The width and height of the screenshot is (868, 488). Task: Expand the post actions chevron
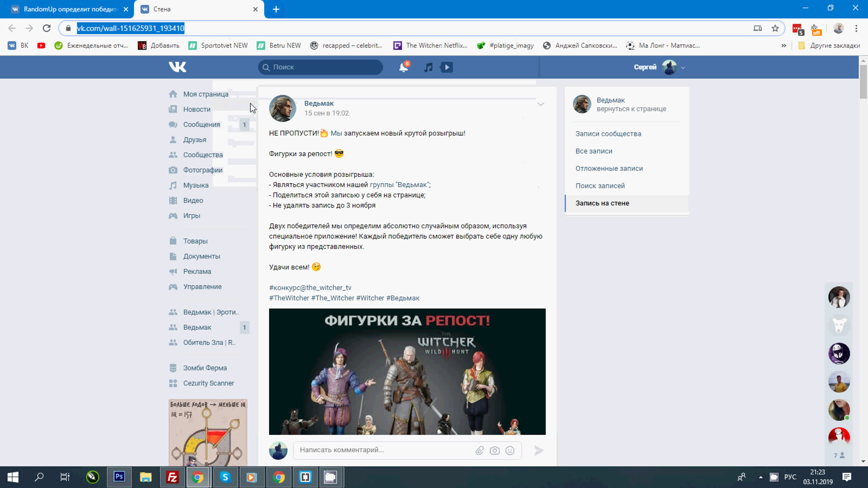(540, 104)
